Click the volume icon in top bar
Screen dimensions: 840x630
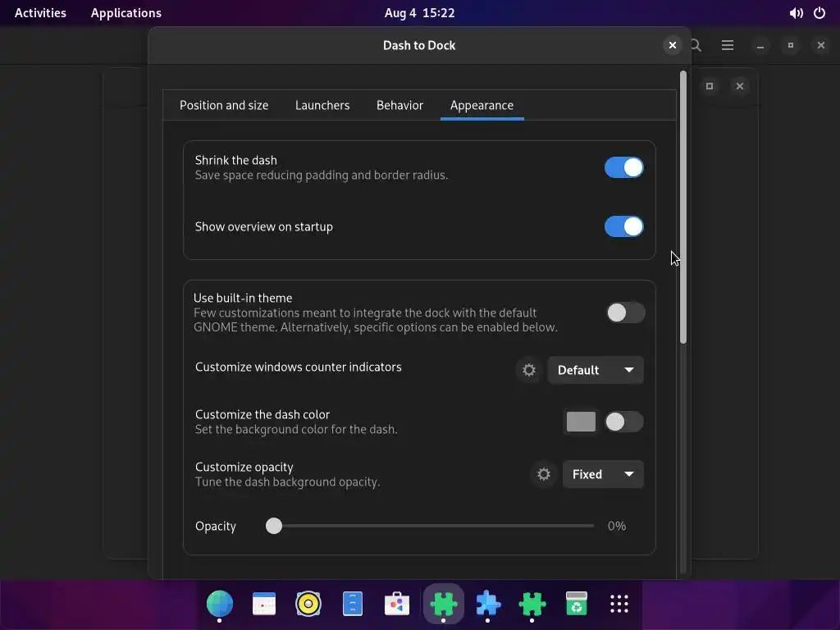796,13
